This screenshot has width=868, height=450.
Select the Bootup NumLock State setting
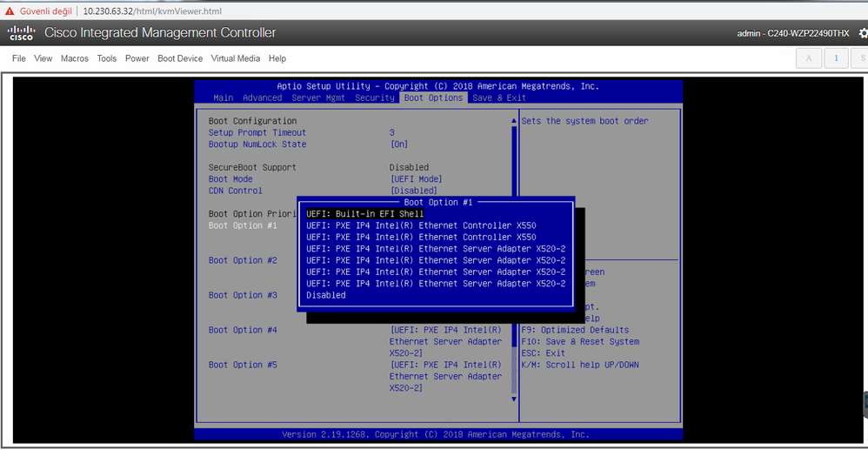click(x=257, y=144)
